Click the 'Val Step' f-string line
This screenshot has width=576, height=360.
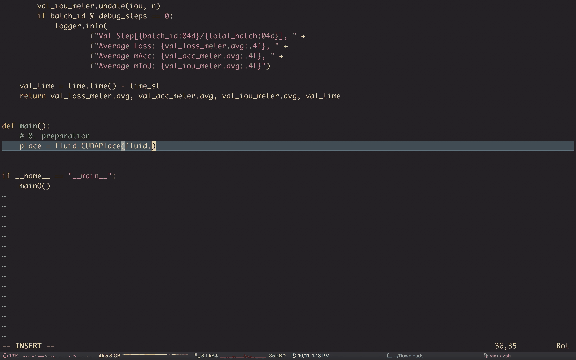point(198,36)
